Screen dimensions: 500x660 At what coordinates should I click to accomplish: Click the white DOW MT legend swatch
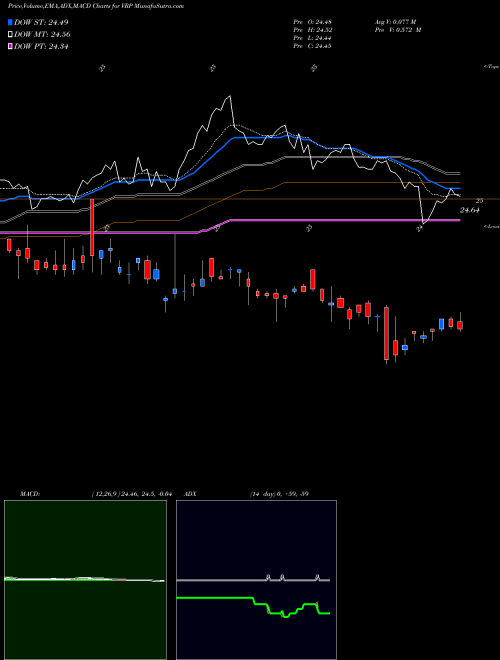11,35
